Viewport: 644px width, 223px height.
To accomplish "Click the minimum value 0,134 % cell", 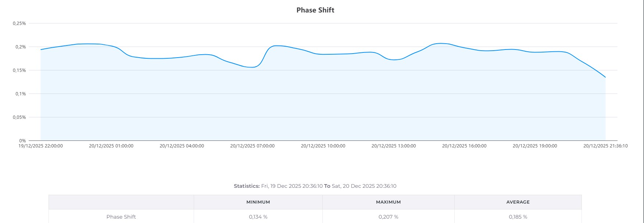I will (258, 217).
